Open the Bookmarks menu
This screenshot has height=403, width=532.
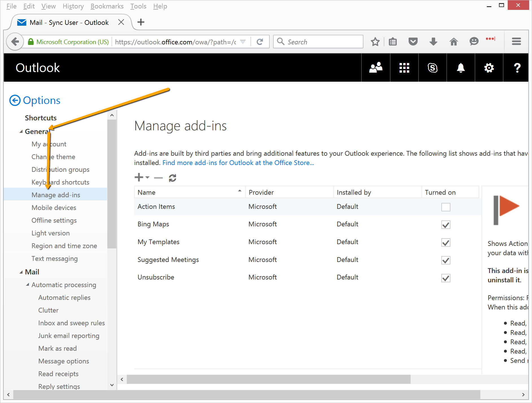tap(107, 6)
